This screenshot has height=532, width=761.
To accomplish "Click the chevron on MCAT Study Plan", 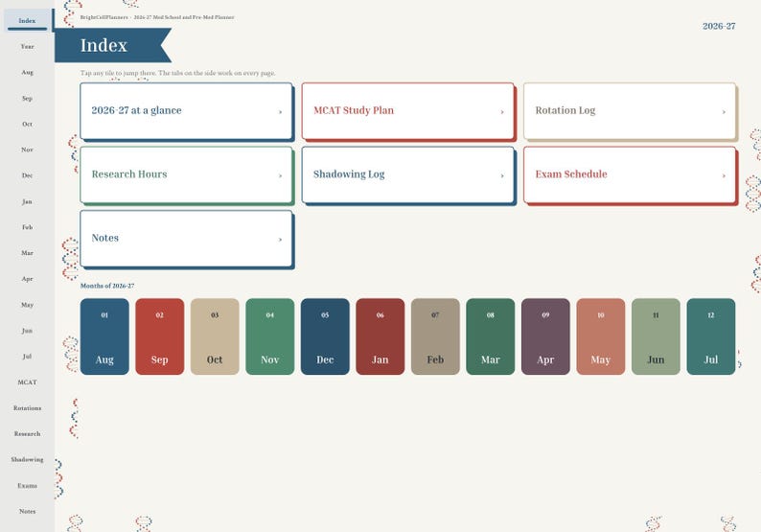I will (x=502, y=111).
